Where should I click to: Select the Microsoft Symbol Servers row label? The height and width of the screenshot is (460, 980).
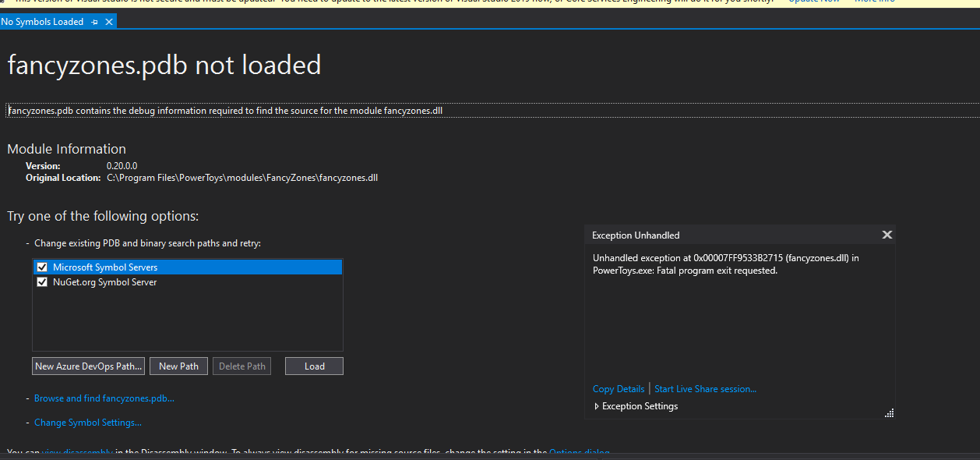[x=105, y=267]
